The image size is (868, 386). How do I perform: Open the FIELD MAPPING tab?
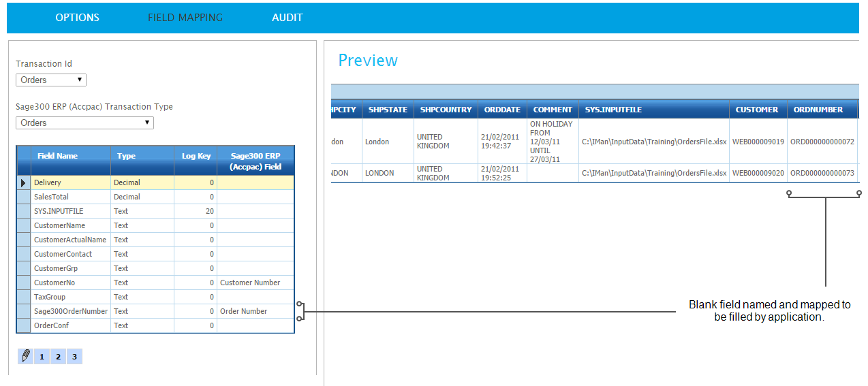(x=185, y=18)
